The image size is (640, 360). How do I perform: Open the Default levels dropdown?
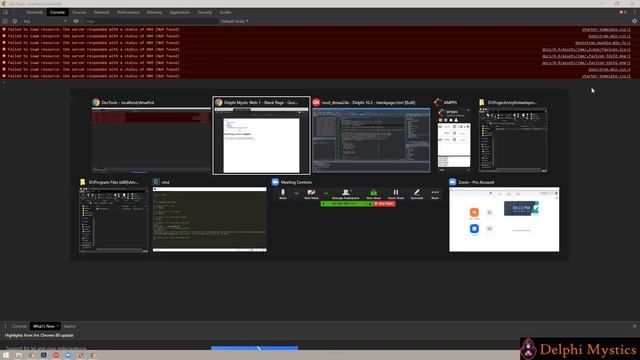(234, 21)
